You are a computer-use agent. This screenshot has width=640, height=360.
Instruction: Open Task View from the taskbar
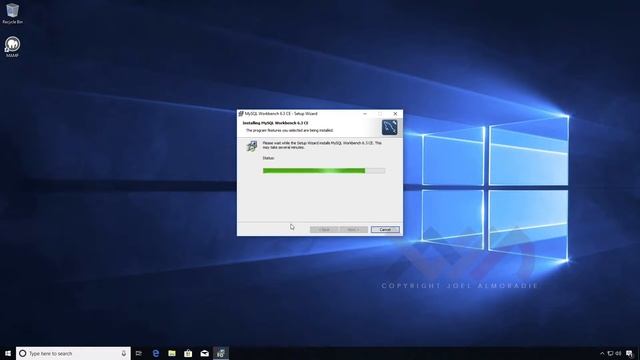[139, 353]
